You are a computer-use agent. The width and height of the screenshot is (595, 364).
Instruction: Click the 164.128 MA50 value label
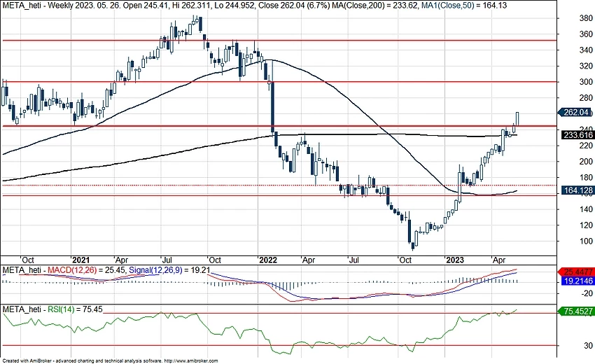click(x=577, y=190)
